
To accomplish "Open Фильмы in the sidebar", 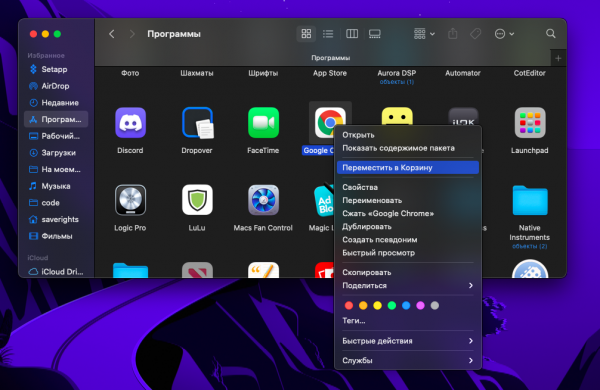I will (x=56, y=236).
